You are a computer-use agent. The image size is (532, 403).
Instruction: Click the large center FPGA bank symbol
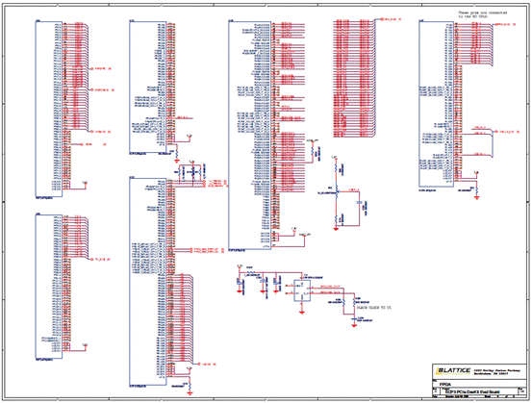pos(250,136)
